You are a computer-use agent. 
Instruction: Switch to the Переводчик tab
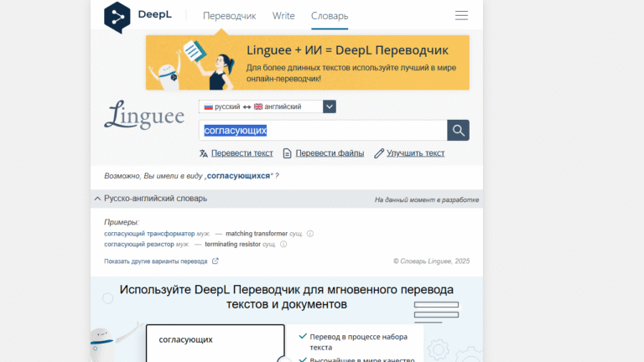tap(230, 16)
